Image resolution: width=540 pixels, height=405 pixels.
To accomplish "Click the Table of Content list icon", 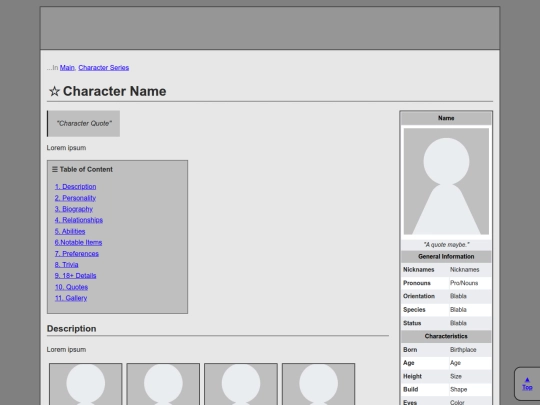I will (x=55, y=169).
